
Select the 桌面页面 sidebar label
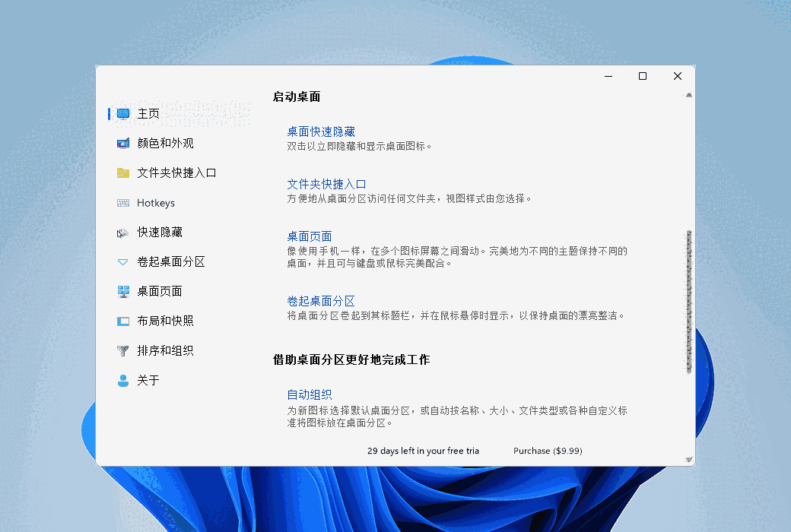coord(160,292)
